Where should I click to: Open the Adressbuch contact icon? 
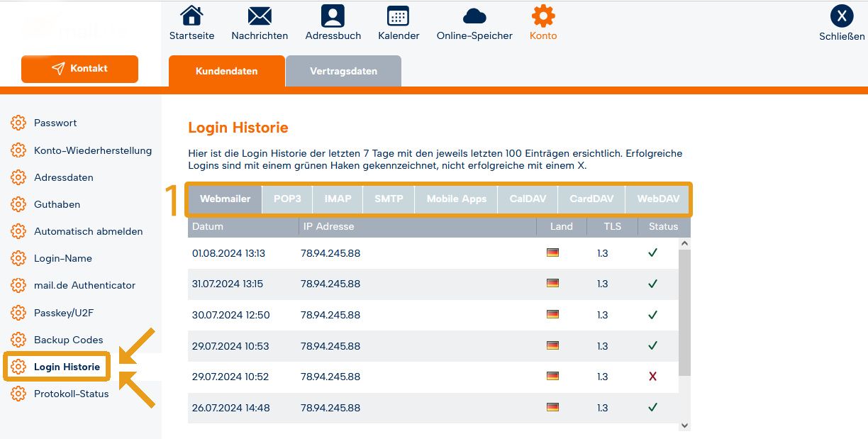click(x=333, y=16)
